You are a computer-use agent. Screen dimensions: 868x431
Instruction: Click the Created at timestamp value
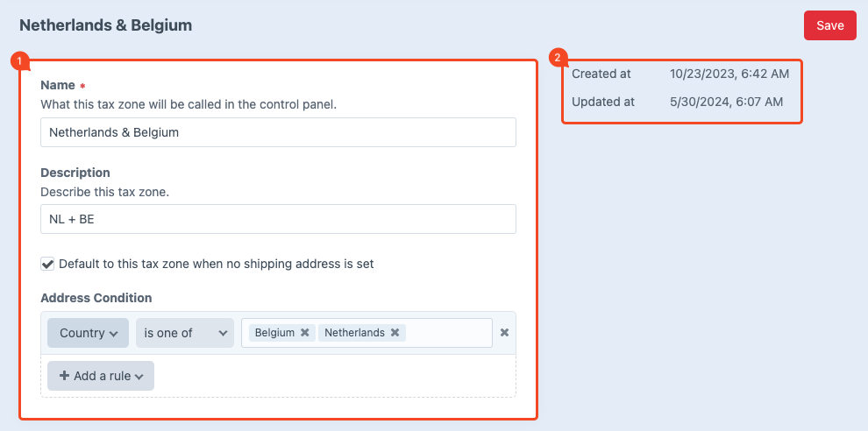pos(729,74)
